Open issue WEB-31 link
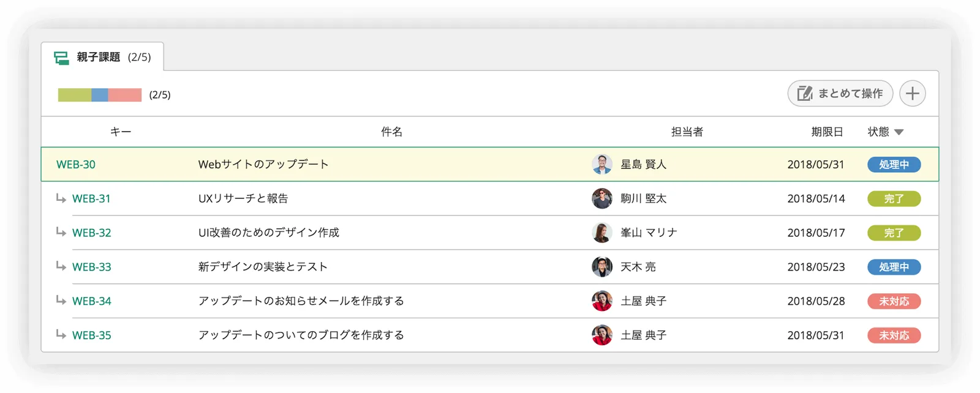The image size is (980, 393). coord(91,199)
